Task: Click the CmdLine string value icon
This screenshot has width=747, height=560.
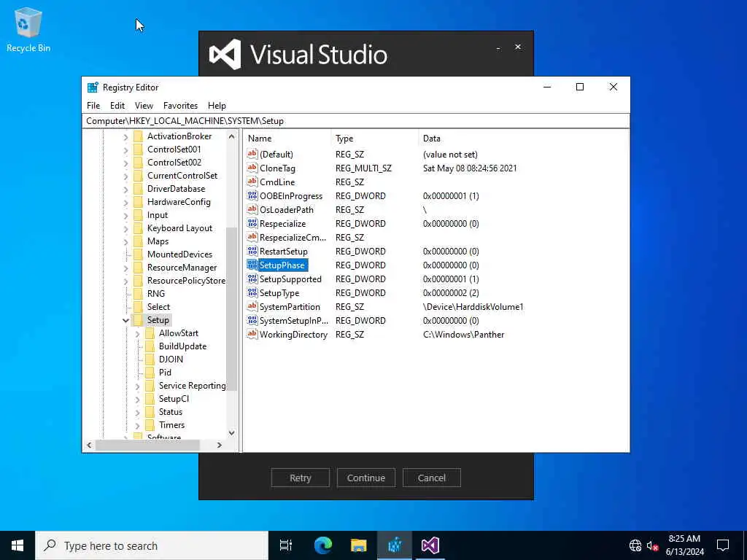Action: pos(252,182)
